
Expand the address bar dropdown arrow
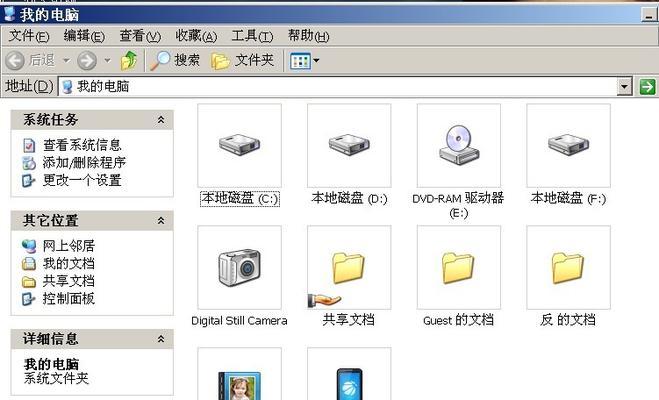tap(625, 87)
